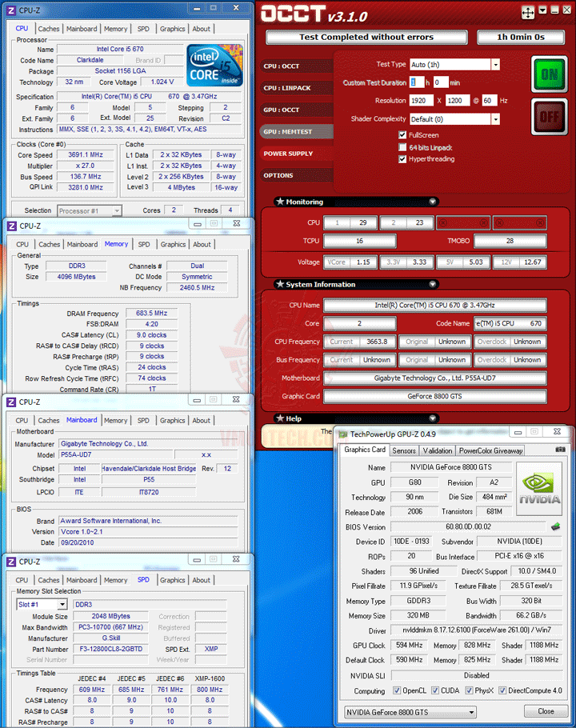Click the refresh rate field showing 60
The image size is (576, 728).
(x=490, y=100)
